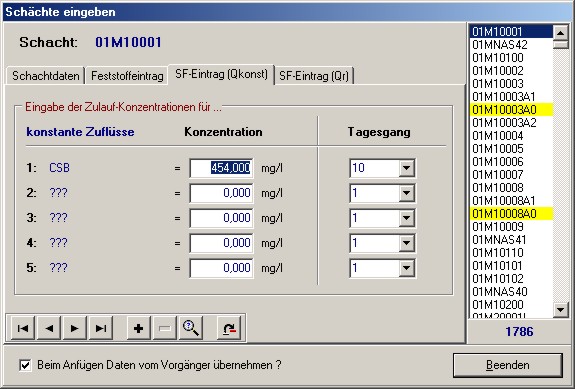The width and height of the screenshot is (575, 389).
Task: Select 01M10102 in the list
Action: click(x=511, y=279)
